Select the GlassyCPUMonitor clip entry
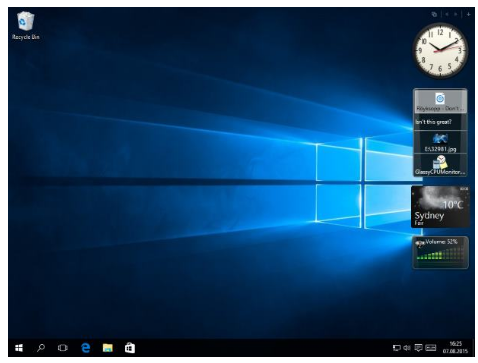 [440, 165]
